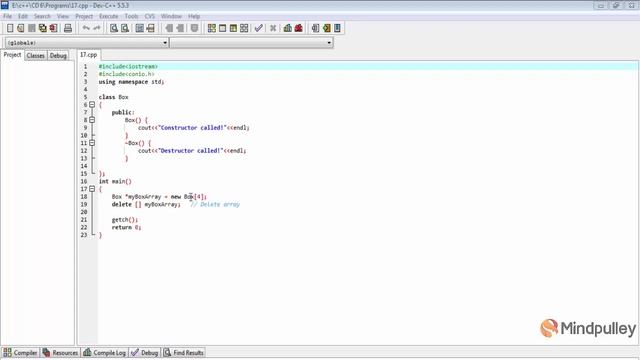Click the "#include<iostream>" line
640x360 pixels.
(128, 66)
